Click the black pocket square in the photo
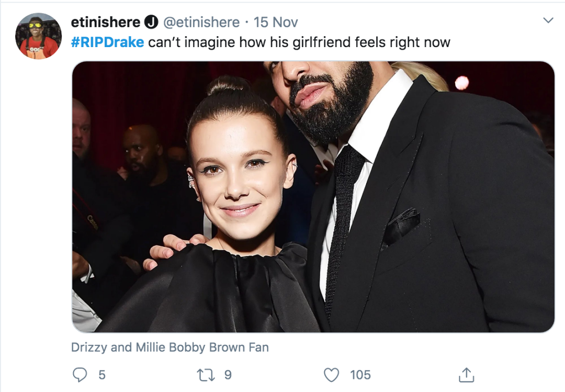The image size is (565, 392). [x=401, y=226]
